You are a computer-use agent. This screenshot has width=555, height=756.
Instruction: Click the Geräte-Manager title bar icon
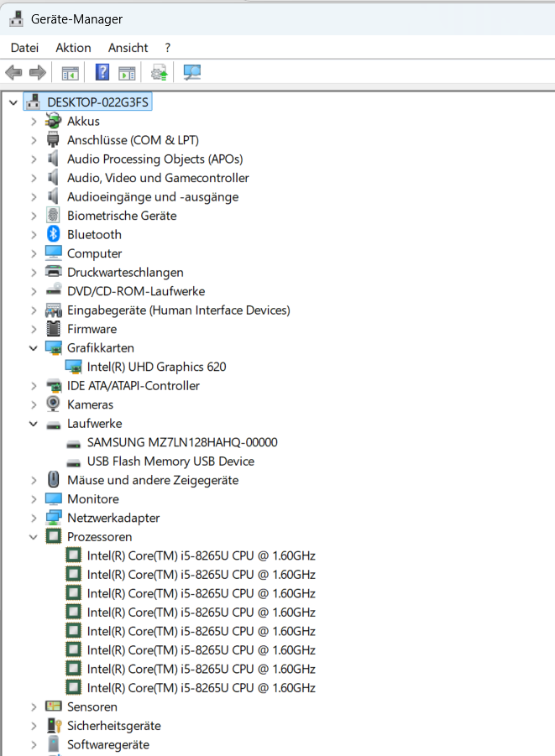(x=17, y=18)
